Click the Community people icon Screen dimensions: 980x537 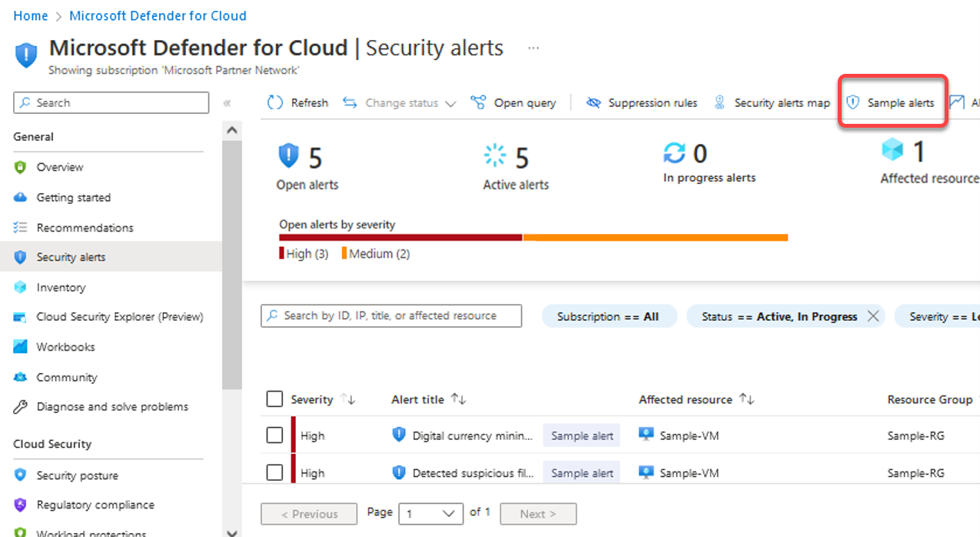(x=21, y=377)
